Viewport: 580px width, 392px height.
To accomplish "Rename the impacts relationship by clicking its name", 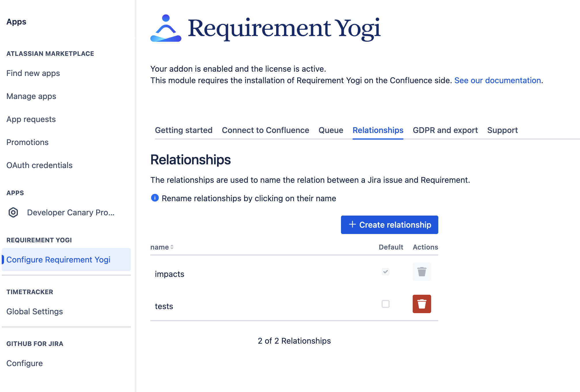I will point(169,274).
